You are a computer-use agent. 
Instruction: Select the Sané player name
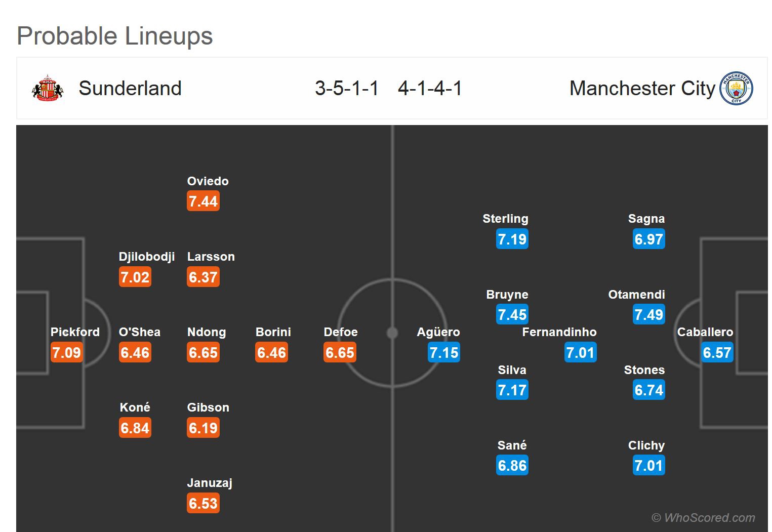click(x=512, y=445)
